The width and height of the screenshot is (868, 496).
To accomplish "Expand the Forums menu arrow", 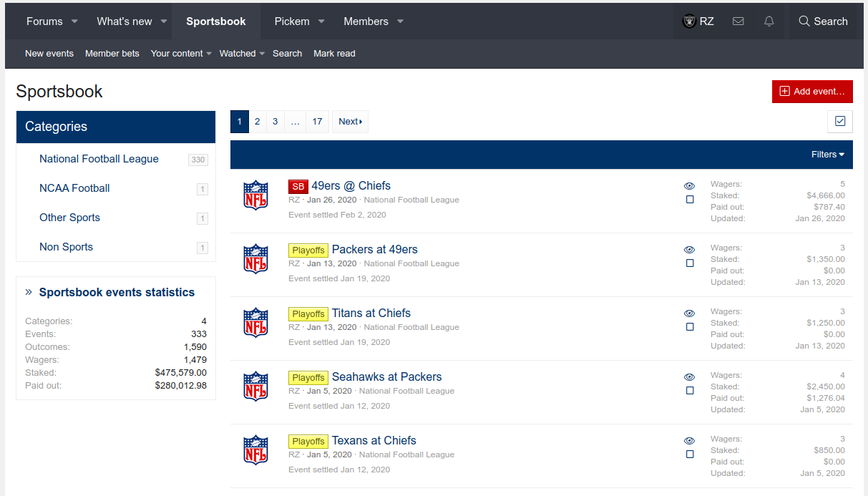I will [x=74, y=21].
